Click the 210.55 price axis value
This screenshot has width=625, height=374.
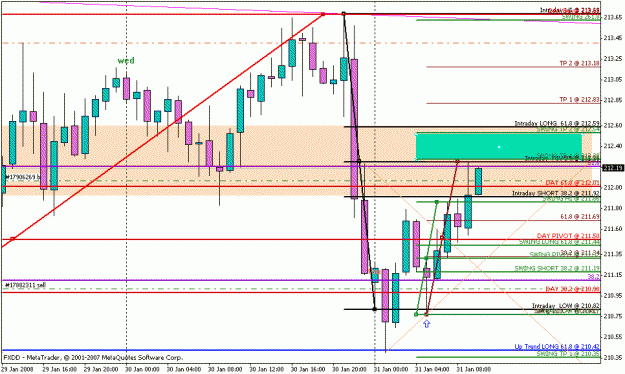[x=613, y=337]
